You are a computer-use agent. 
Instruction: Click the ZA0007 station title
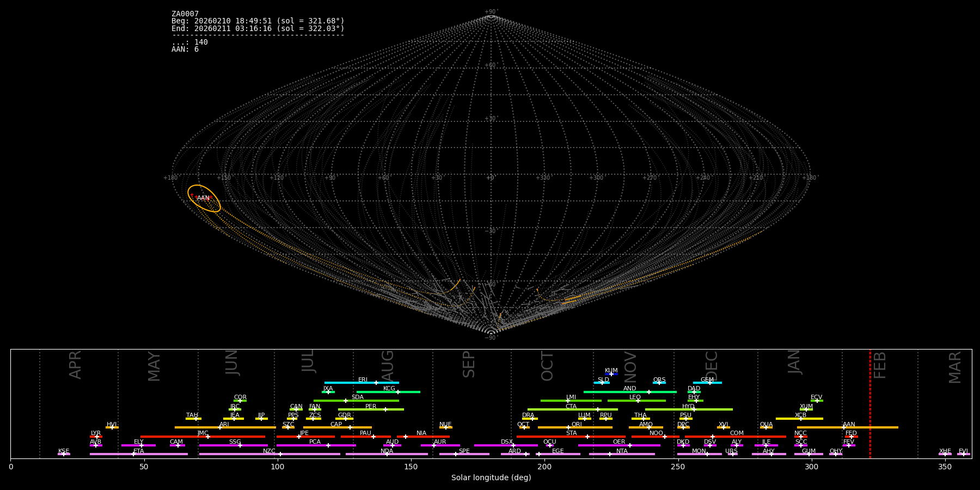185,14
